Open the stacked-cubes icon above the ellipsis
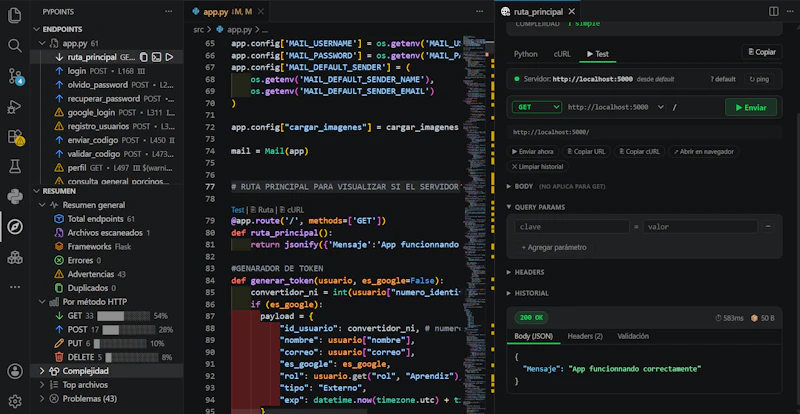This screenshot has width=800, height=414. (x=15, y=257)
